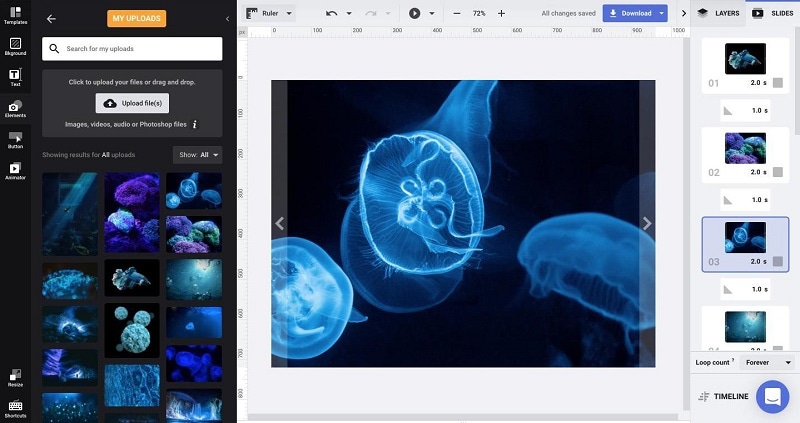Image resolution: width=800 pixels, height=423 pixels.
Task: Select the purple coral upload thumbnail
Action: pyautogui.click(x=132, y=213)
